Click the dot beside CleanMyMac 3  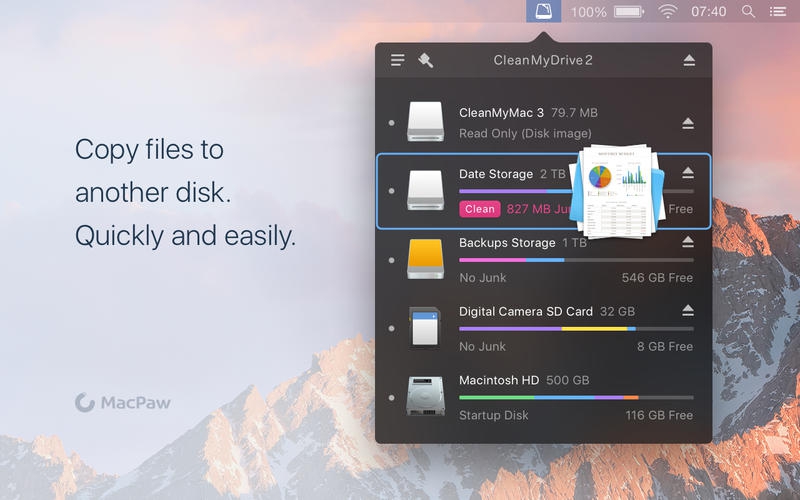[x=391, y=122]
